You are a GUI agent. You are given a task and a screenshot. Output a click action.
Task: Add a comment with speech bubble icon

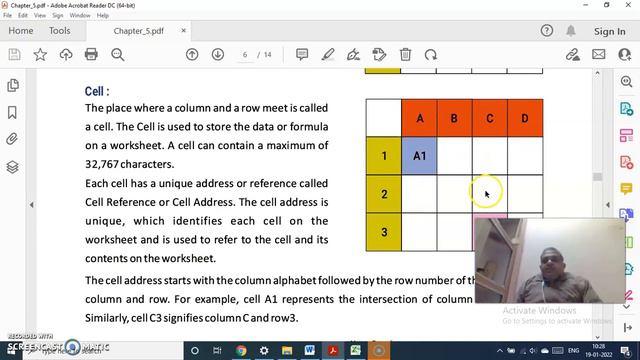302,55
